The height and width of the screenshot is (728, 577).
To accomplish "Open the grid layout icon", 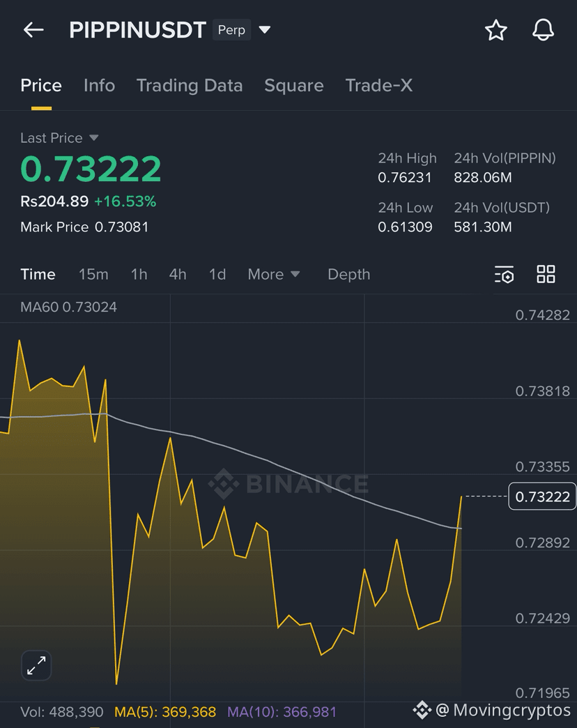I will click(546, 274).
